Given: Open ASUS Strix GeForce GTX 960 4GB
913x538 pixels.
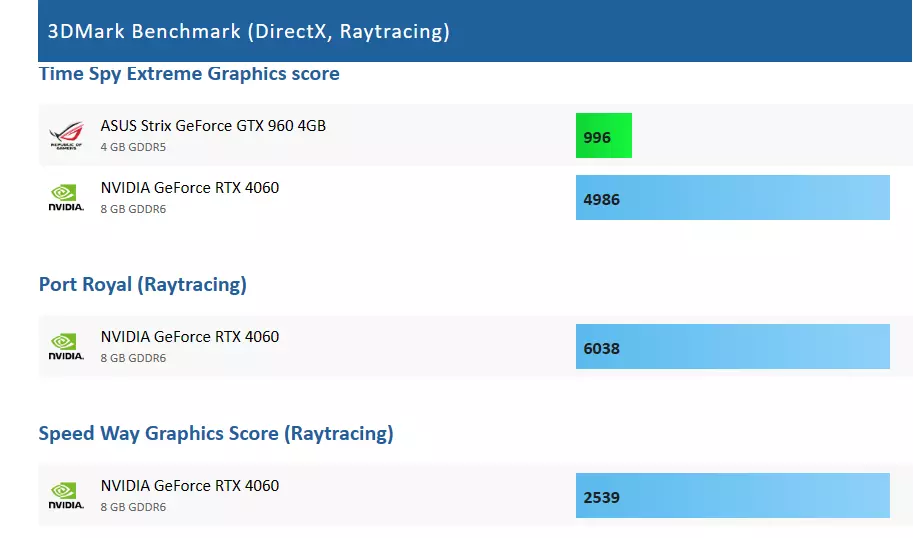Looking at the screenshot, I should pos(213,126).
